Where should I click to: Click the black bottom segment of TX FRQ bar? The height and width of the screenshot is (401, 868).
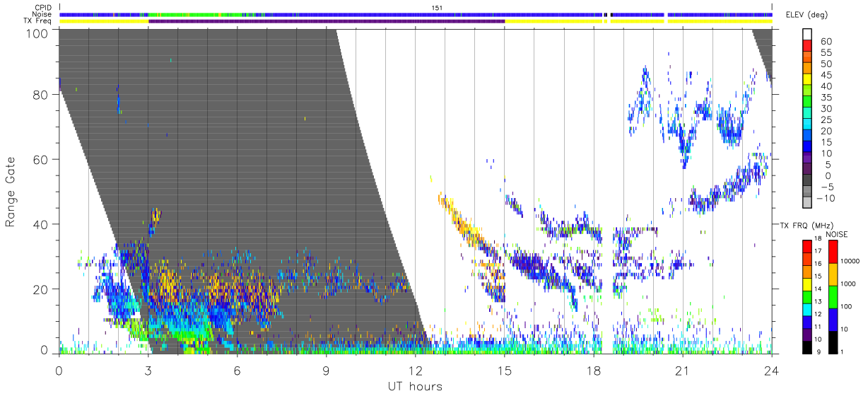pos(807,347)
